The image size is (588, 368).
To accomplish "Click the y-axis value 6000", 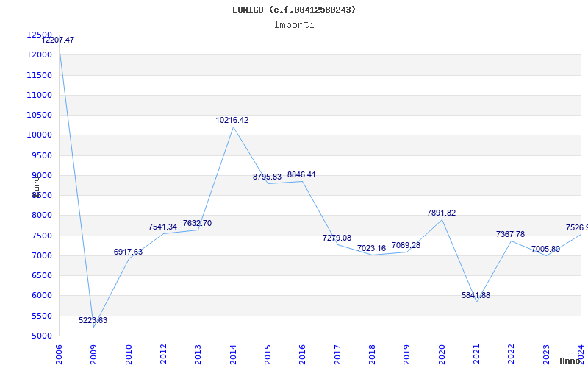I will 42,296.
